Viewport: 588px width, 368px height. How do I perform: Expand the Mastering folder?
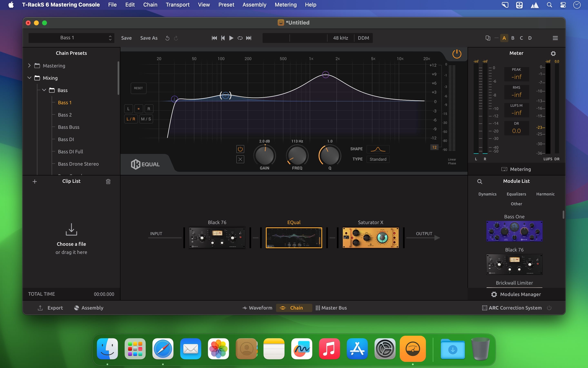[29, 65]
